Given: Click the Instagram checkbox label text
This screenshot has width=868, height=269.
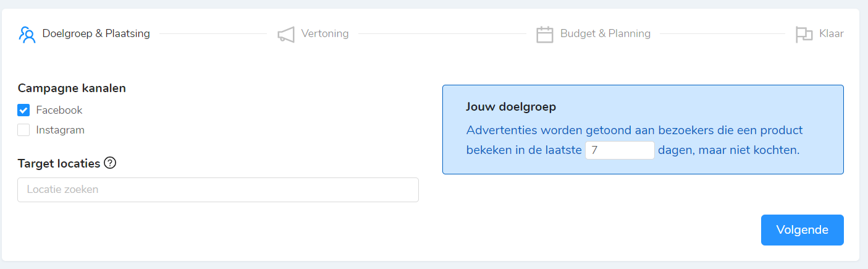Looking at the screenshot, I should (x=61, y=130).
